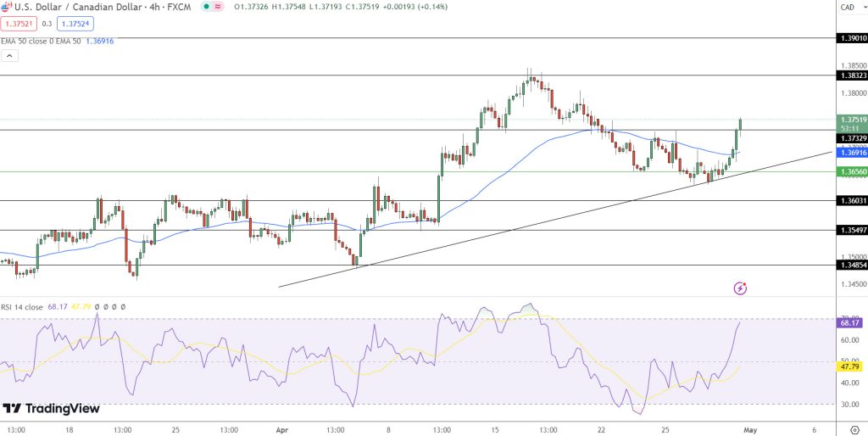
Task: Click the RSI value 68.17 in legend
Action: coord(57,307)
